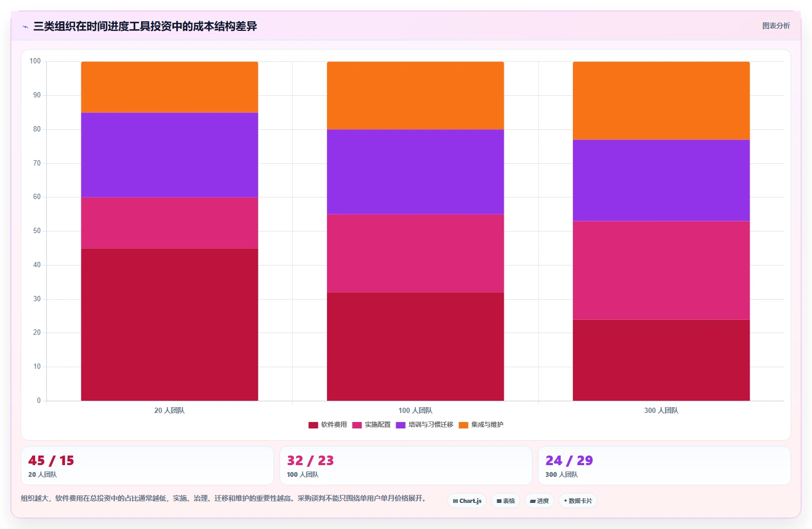
Task: Select the Chart.js chip
Action: pos(467,501)
